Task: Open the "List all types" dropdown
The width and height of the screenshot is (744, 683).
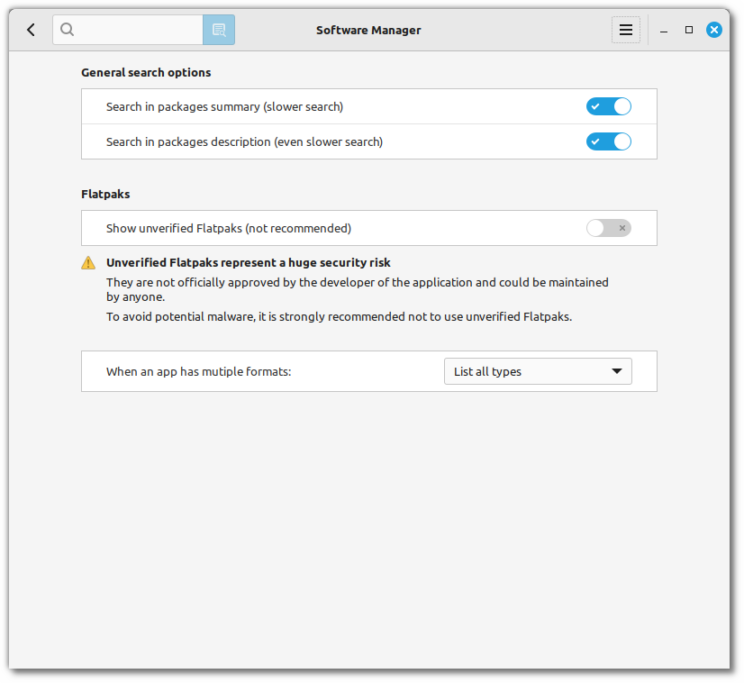Action: pyautogui.click(x=537, y=372)
